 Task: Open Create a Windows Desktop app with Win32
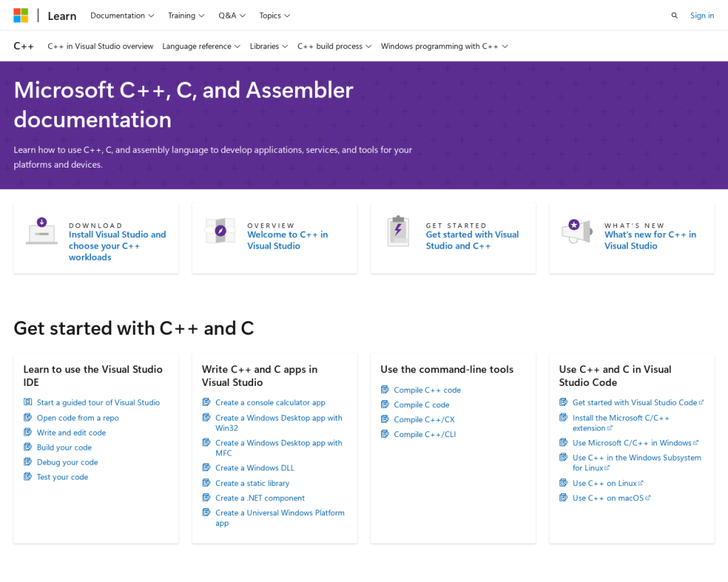[279, 423]
